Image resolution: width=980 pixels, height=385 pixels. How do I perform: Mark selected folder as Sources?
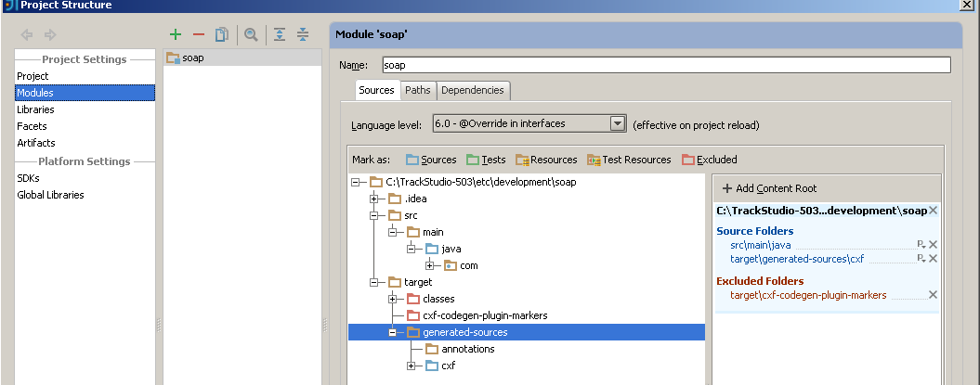click(431, 160)
